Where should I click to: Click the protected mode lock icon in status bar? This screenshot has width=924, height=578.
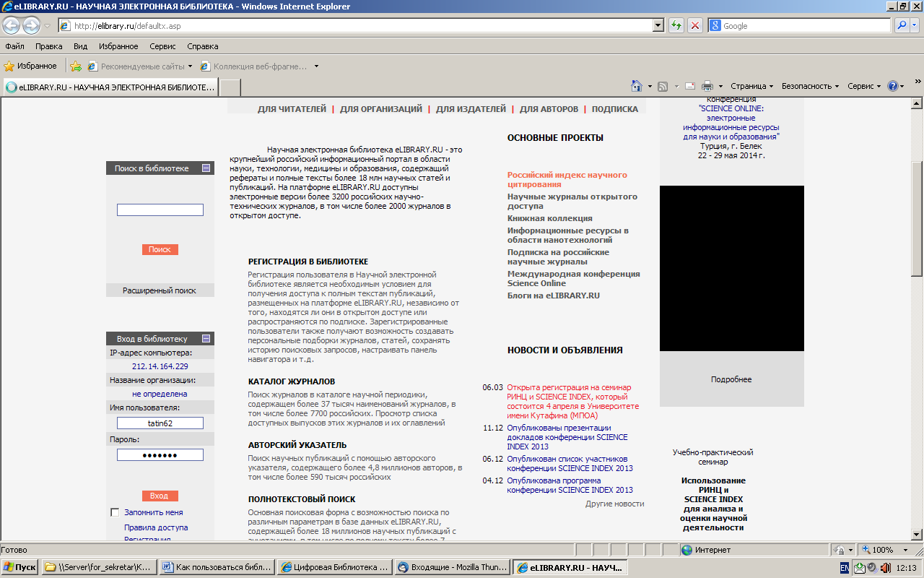click(x=839, y=550)
